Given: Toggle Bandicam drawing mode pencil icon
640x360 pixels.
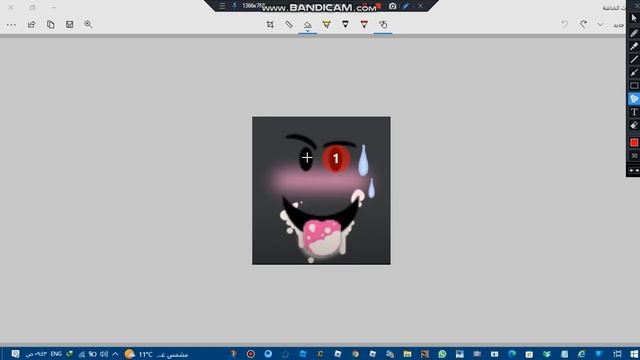Looking at the screenshot, I should click(406, 6).
